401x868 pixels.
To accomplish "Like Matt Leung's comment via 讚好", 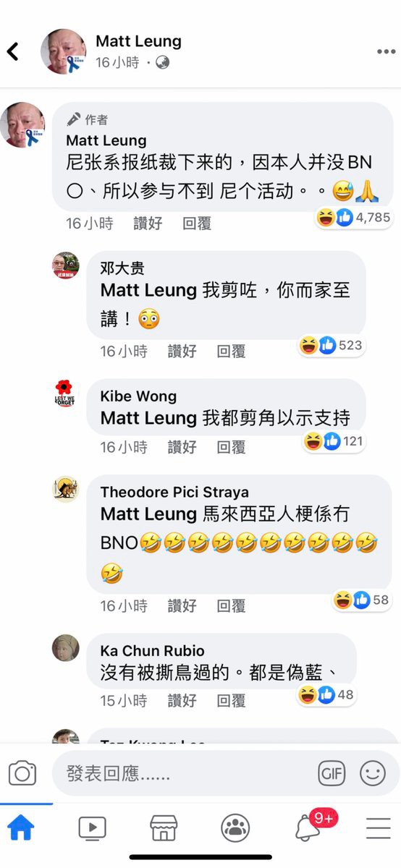I will pyautogui.click(x=148, y=224).
